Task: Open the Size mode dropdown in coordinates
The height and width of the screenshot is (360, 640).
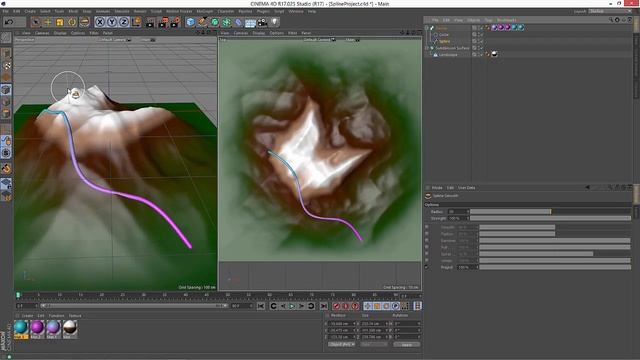Action: click(x=373, y=344)
